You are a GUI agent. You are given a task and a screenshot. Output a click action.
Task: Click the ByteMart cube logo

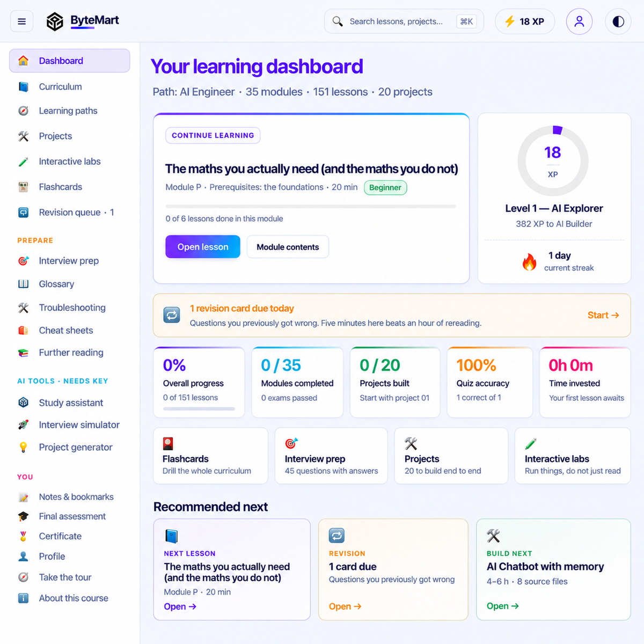pyautogui.click(x=55, y=21)
